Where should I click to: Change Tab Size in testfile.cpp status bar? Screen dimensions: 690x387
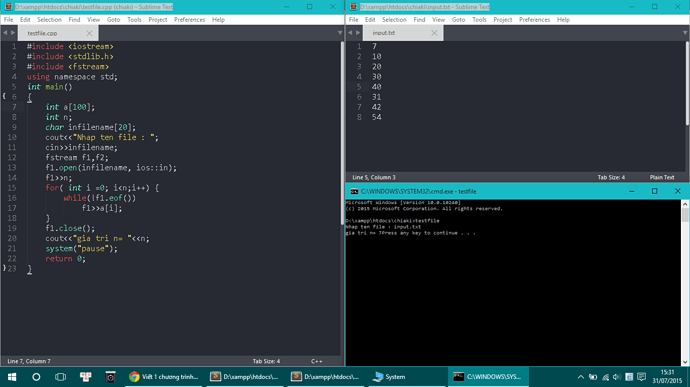pyautogui.click(x=266, y=361)
